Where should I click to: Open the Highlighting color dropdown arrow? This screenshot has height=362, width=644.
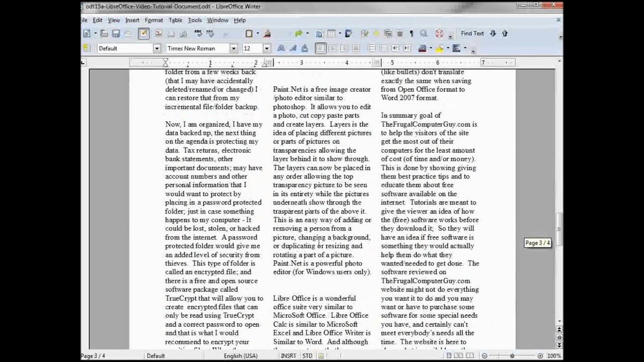coord(448,48)
